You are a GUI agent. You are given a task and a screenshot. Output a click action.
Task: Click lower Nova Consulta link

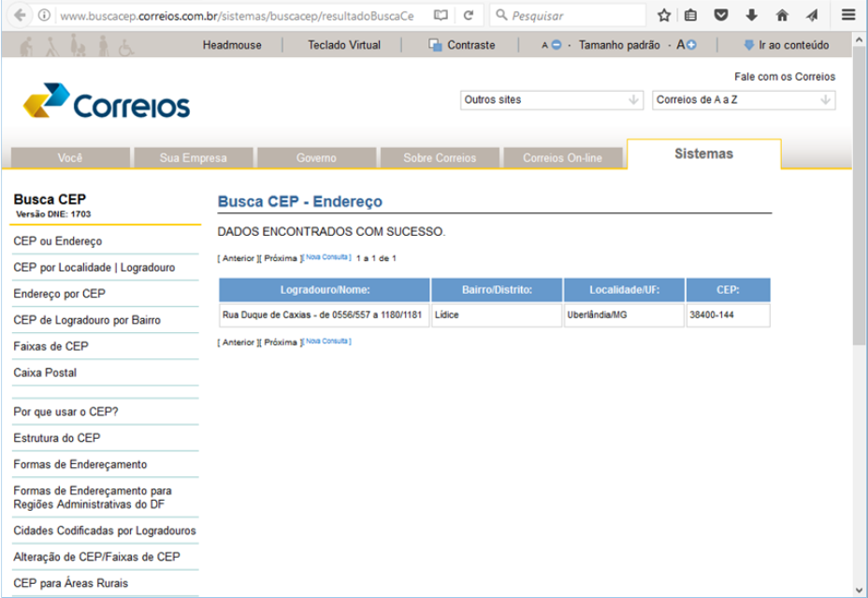tap(327, 341)
